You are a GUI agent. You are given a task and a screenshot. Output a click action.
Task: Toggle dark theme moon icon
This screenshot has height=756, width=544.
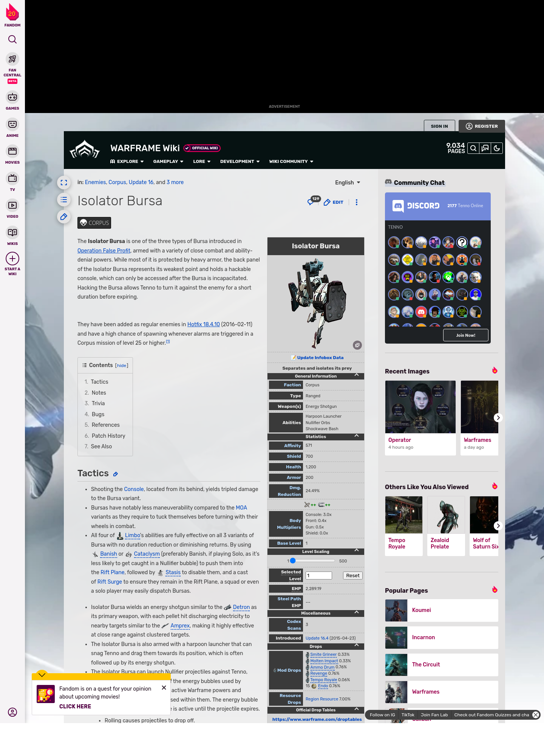[x=497, y=148]
